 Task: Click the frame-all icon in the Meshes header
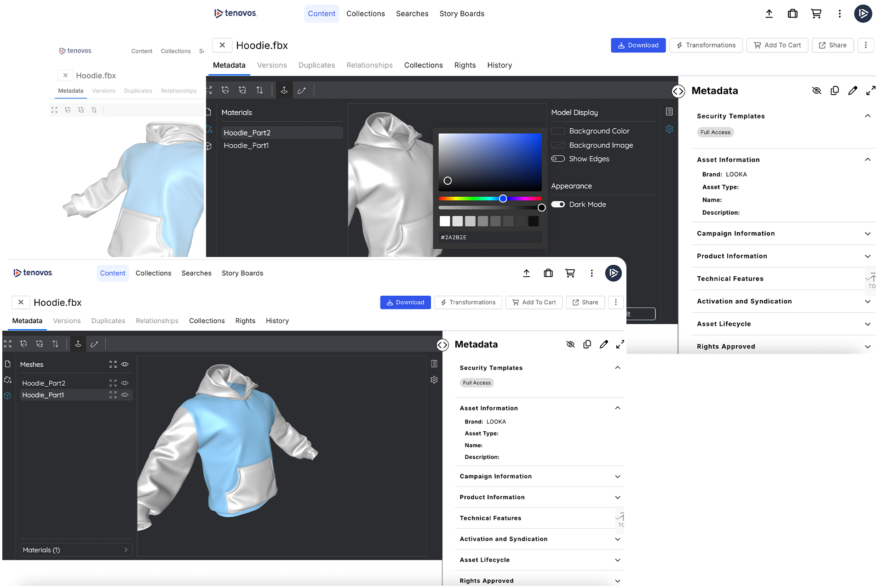[x=113, y=364]
